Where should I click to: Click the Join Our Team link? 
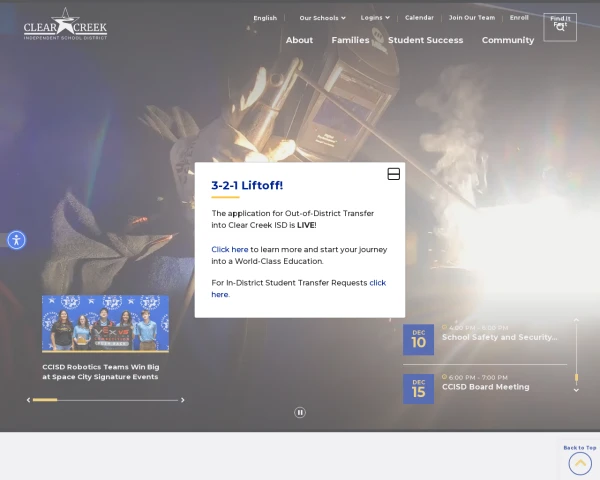471,18
